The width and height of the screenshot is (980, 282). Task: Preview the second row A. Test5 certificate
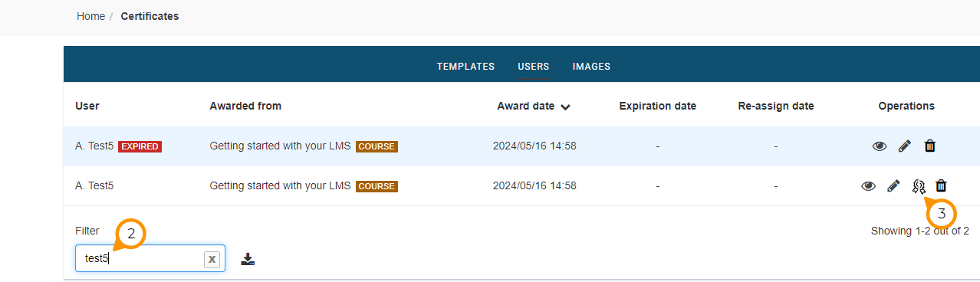[868, 185]
